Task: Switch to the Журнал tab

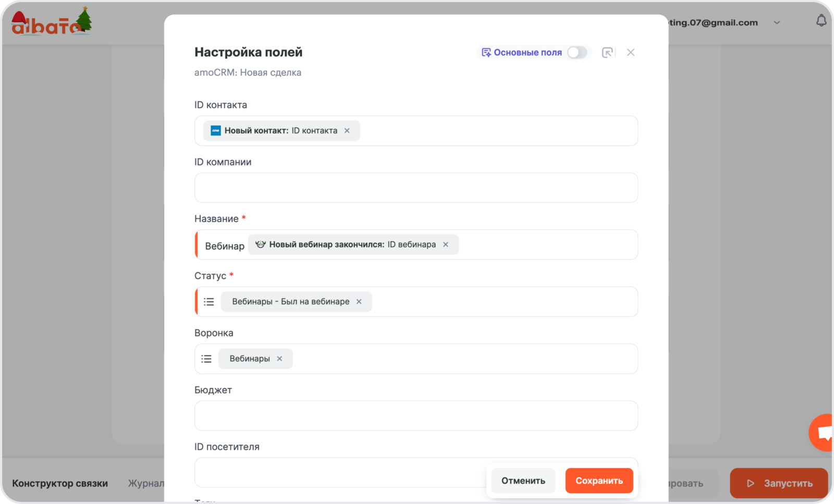Action: click(x=146, y=483)
